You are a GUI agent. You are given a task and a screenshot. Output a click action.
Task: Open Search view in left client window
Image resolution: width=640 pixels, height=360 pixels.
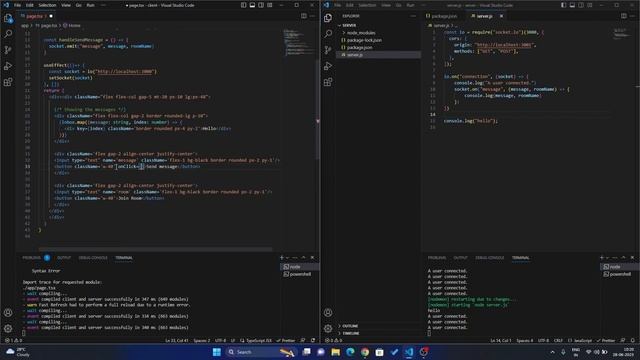point(8,34)
